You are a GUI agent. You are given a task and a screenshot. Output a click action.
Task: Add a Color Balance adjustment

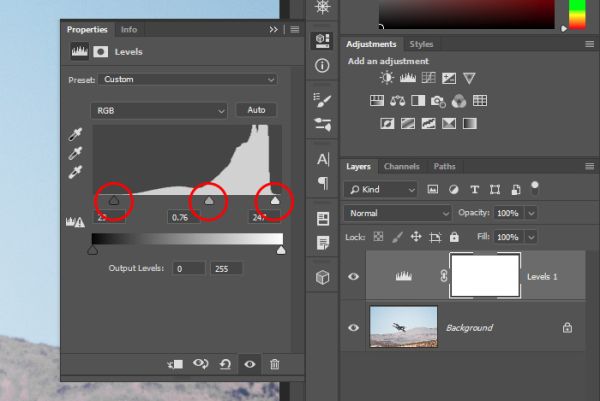398,101
